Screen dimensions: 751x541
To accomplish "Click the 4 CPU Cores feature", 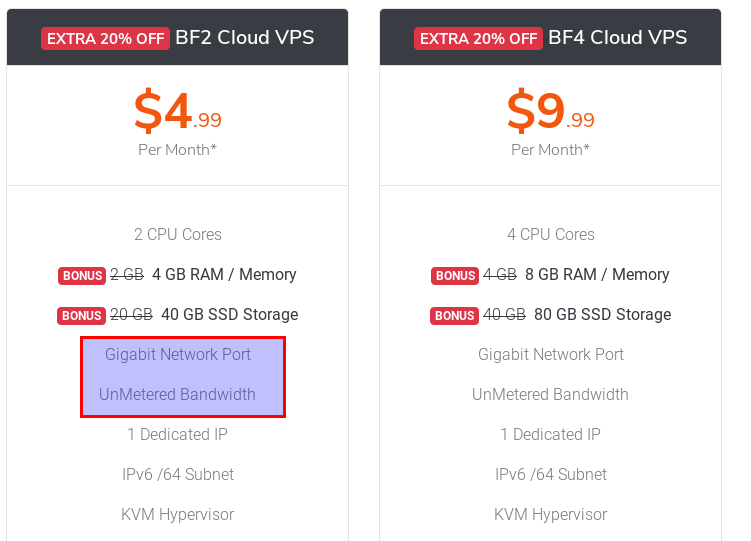I will (x=551, y=234).
